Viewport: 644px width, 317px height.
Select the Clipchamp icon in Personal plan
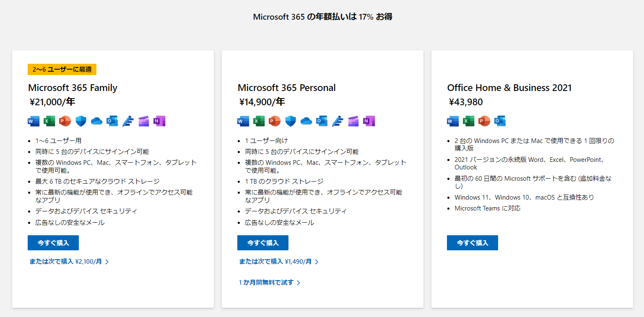353,121
